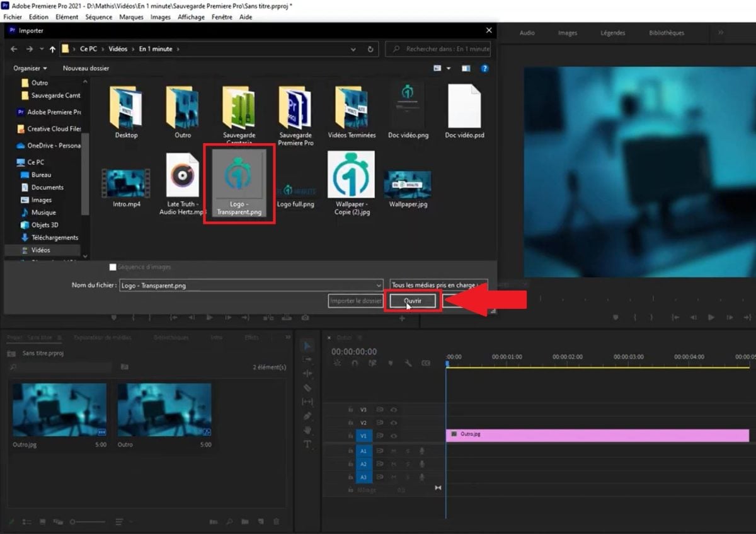Viewport: 756px width, 534px height.
Task: Toggle V1 track output eye
Action: [x=393, y=436]
